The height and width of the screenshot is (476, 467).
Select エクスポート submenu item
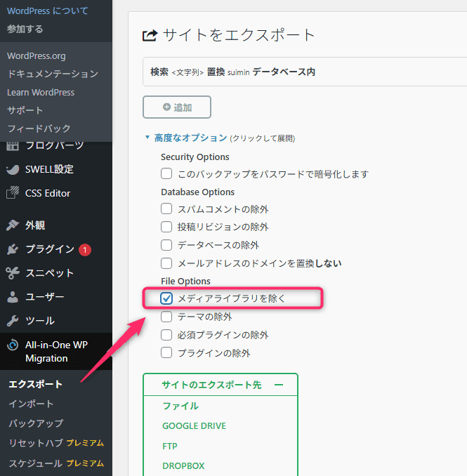click(35, 384)
